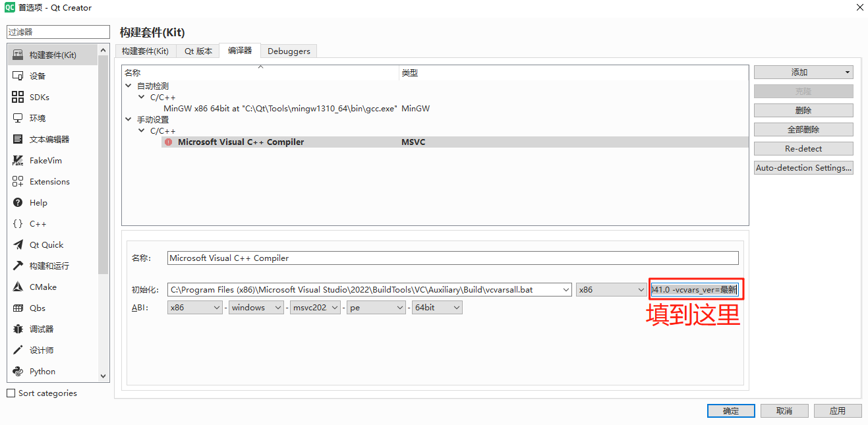Click the 名称 compiler name input field
This screenshot has height=425, width=868.
pyautogui.click(x=453, y=258)
